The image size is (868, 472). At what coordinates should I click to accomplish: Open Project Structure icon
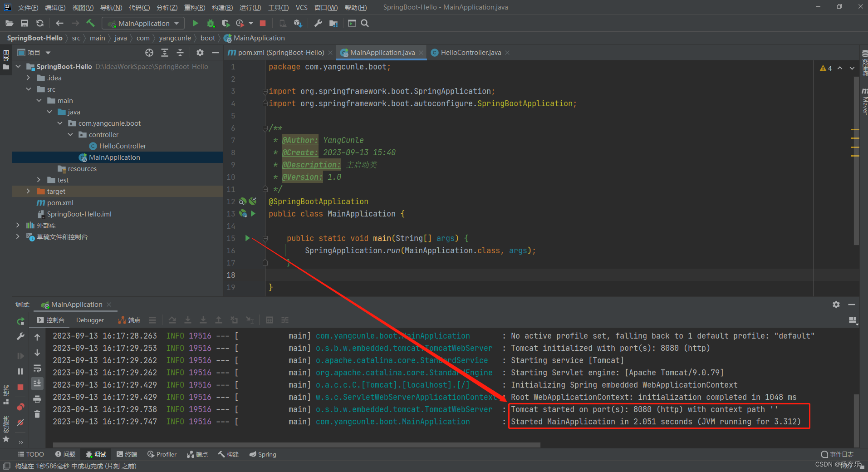333,23
